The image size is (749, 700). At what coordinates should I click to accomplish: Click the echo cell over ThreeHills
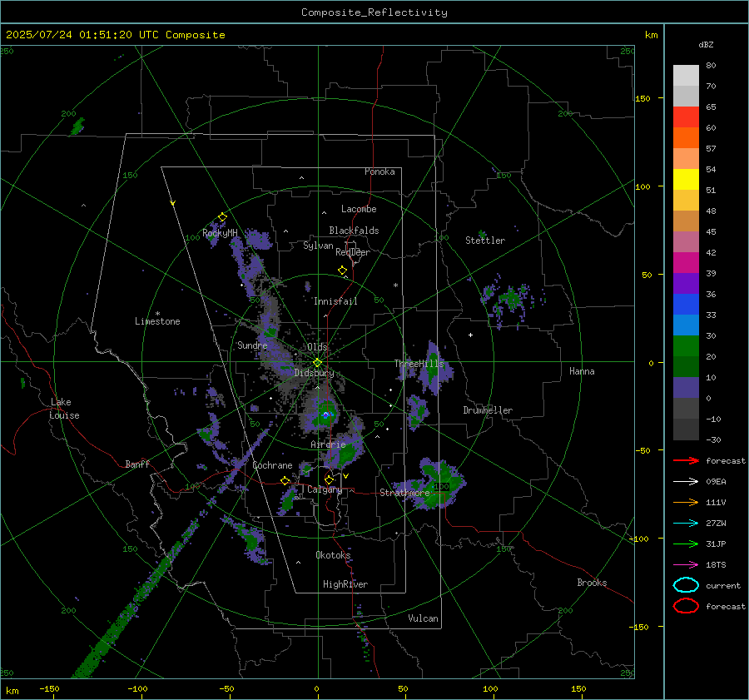point(433,368)
